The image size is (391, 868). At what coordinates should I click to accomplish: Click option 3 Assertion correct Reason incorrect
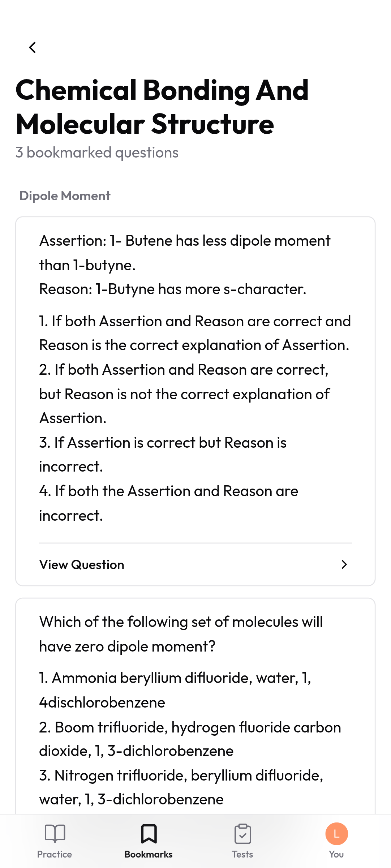point(163,455)
